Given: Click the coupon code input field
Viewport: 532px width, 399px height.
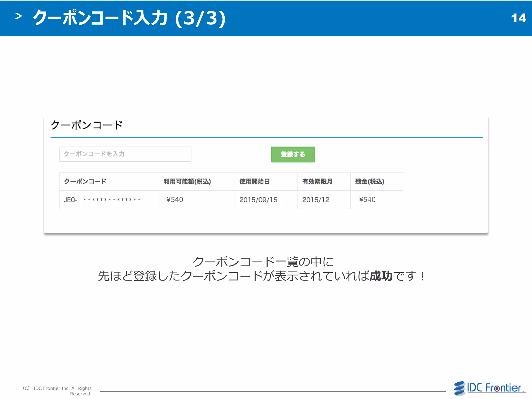Looking at the screenshot, I should pyautogui.click(x=125, y=154).
